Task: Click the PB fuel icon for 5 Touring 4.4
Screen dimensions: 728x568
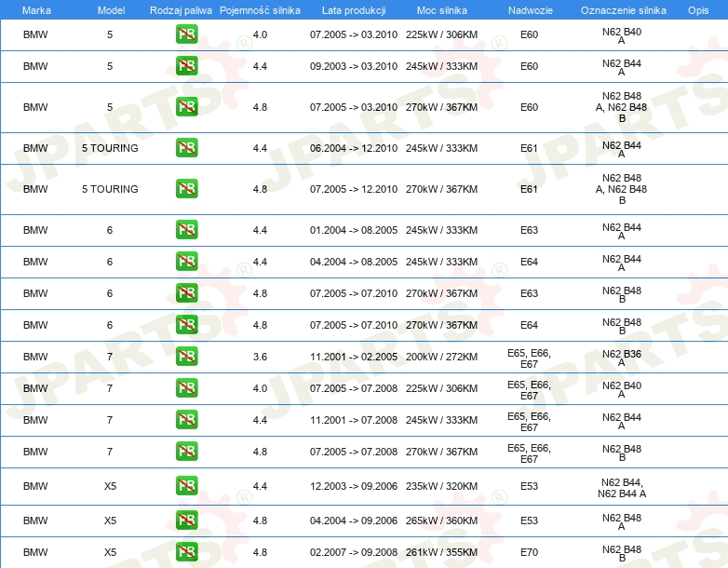Action: pyautogui.click(x=186, y=148)
